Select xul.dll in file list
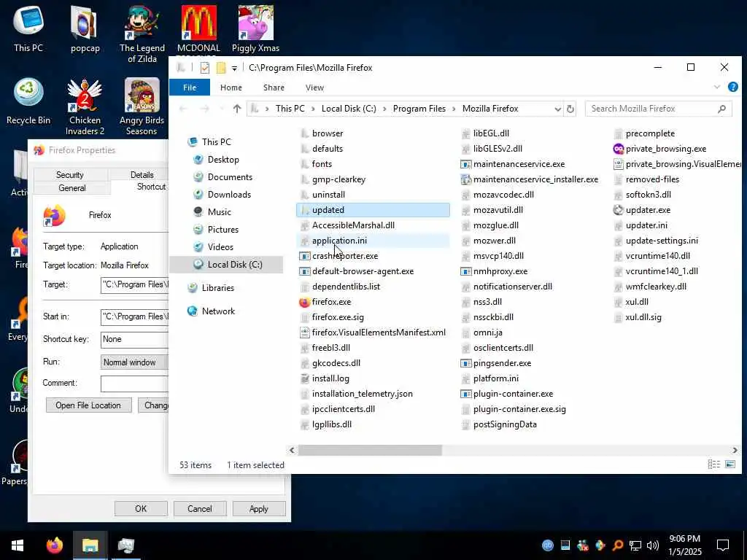This screenshot has width=747, height=560. click(x=636, y=302)
